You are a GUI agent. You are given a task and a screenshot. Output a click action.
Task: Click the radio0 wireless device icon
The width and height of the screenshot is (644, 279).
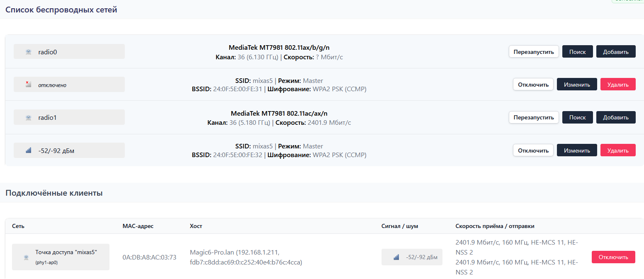28,52
